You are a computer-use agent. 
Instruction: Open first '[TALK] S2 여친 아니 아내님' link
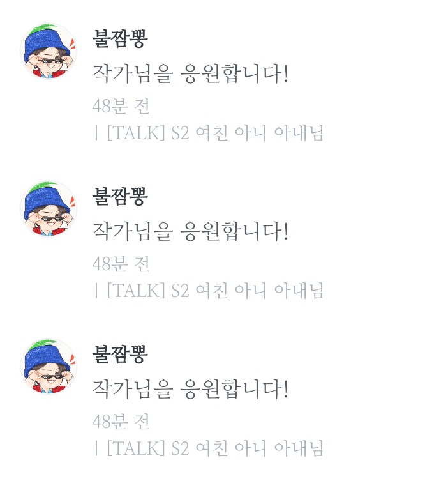[215, 133]
